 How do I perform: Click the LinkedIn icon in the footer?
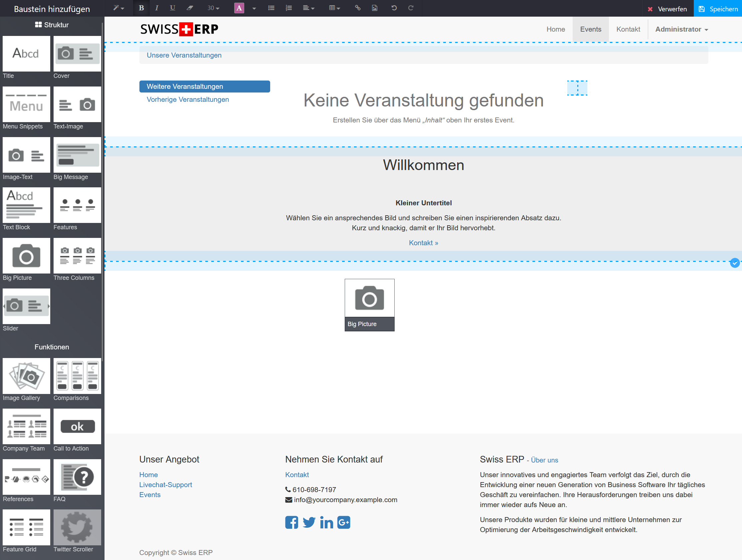coord(326,522)
